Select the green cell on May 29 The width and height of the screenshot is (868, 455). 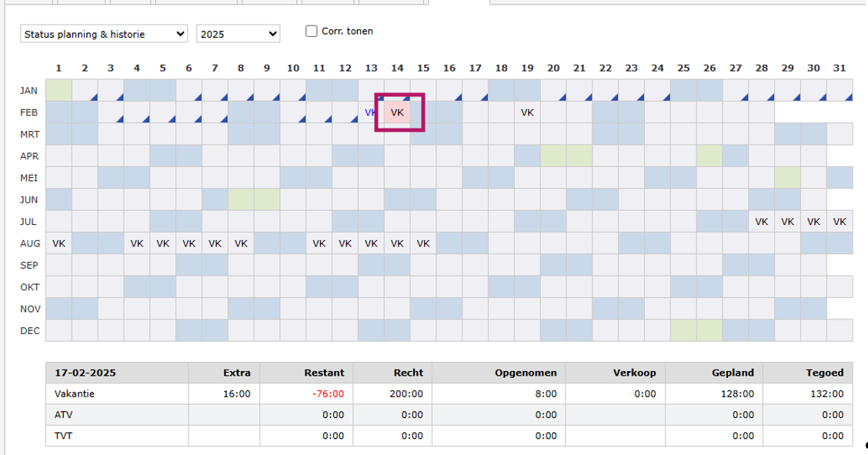point(787,178)
